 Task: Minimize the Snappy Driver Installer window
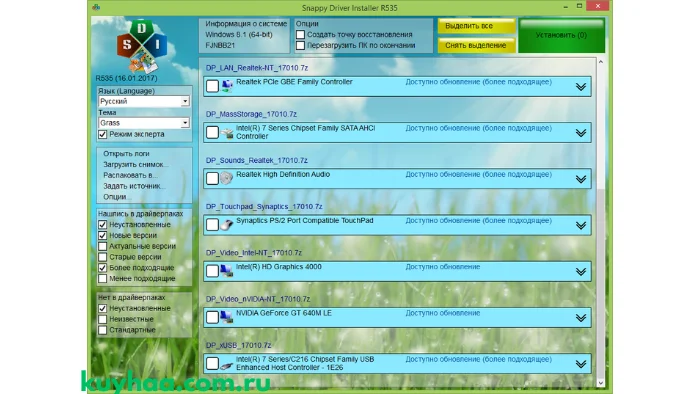point(566,7)
